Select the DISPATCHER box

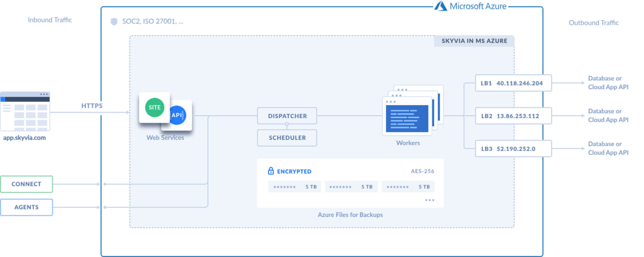point(287,116)
